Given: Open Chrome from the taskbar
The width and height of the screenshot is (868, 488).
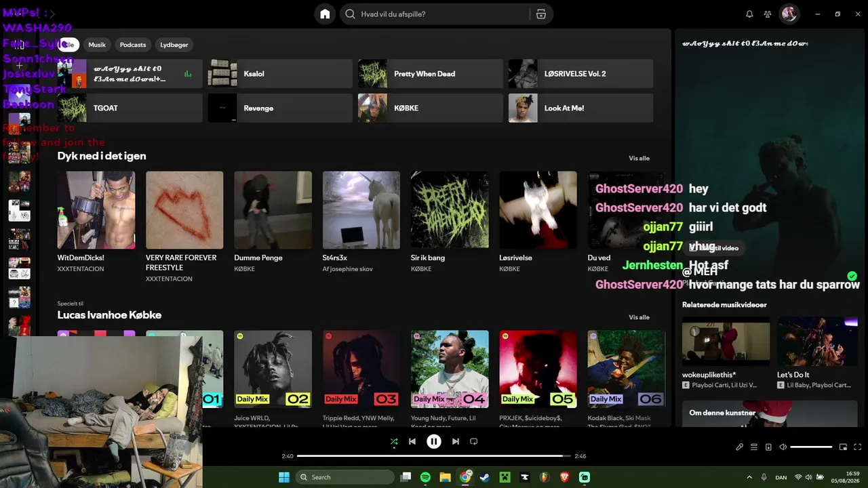Looking at the screenshot, I should 465,477.
